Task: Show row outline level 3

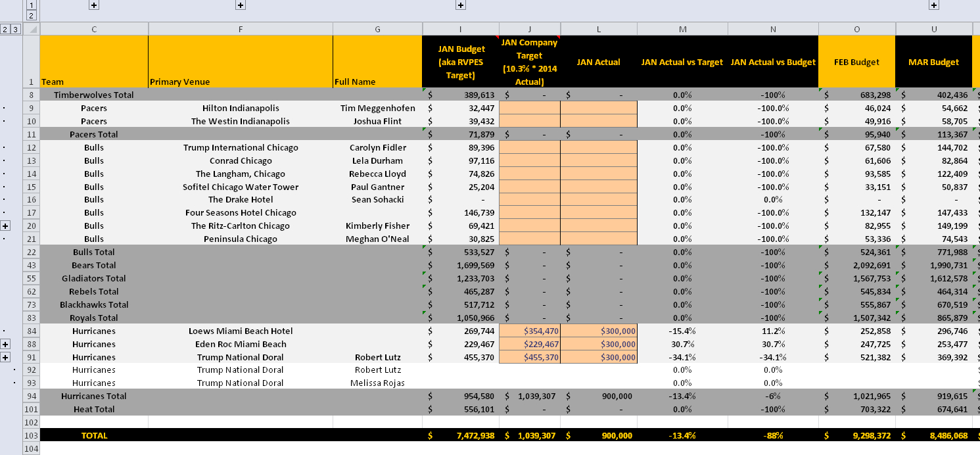Action: [x=16, y=29]
